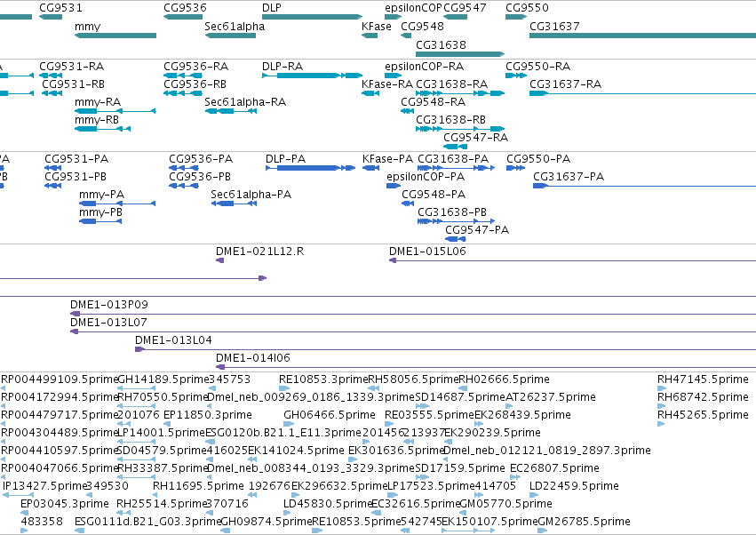Screen dimensions: 756x535
Task: Select the CG9536-RA transcript label
Action: point(195,66)
